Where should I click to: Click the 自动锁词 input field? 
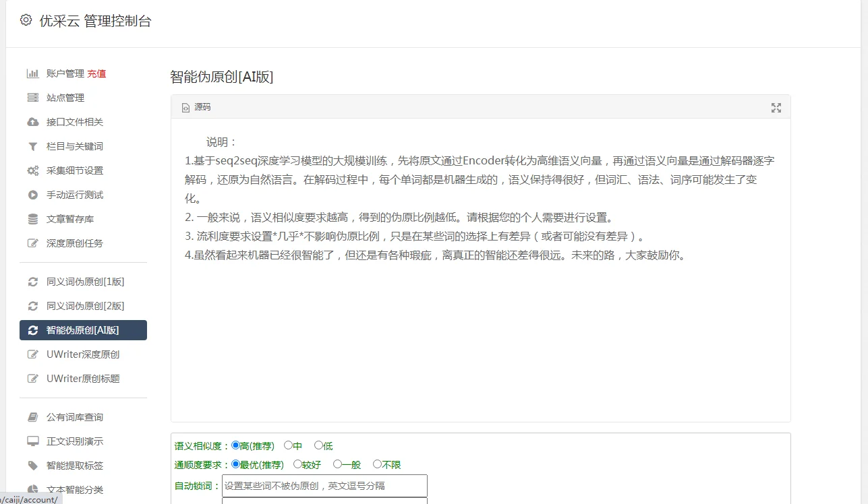(324, 485)
